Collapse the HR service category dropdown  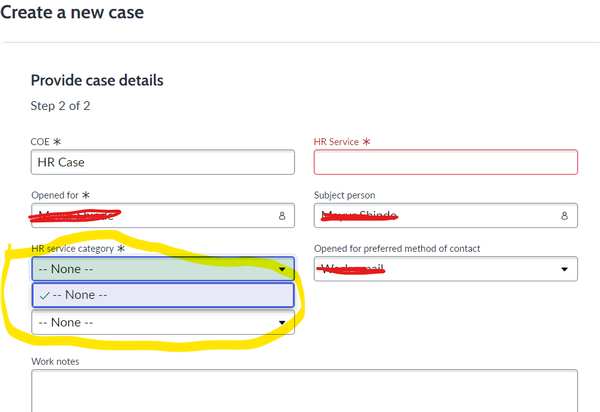[282, 269]
